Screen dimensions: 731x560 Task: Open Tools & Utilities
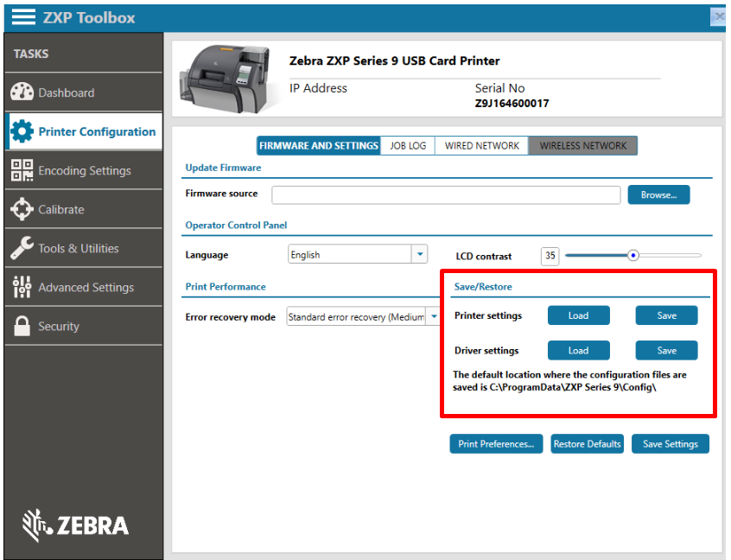tap(76, 247)
